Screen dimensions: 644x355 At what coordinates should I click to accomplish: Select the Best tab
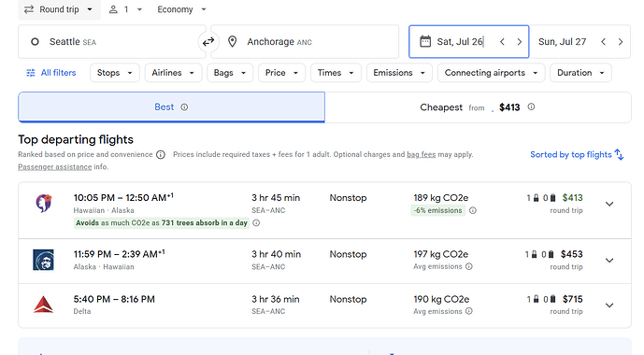click(x=171, y=107)
